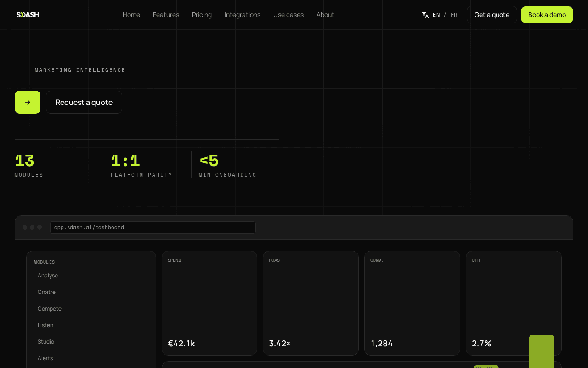This screenshot has width=588, height=368.
Task: Click the ROAS value 3.42×
Action: (280, 344)
